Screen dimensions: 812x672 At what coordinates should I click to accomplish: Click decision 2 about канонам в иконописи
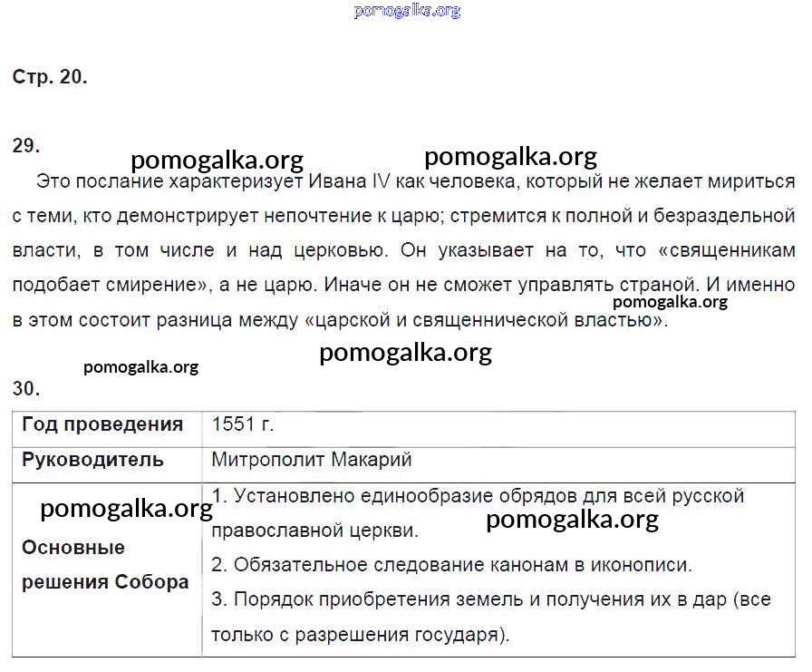451,565
